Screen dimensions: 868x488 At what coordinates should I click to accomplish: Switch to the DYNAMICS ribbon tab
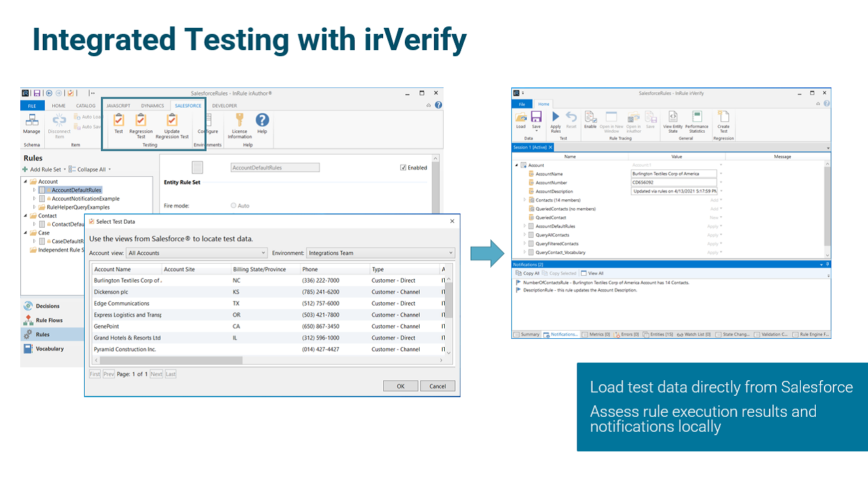pos(153,106)
